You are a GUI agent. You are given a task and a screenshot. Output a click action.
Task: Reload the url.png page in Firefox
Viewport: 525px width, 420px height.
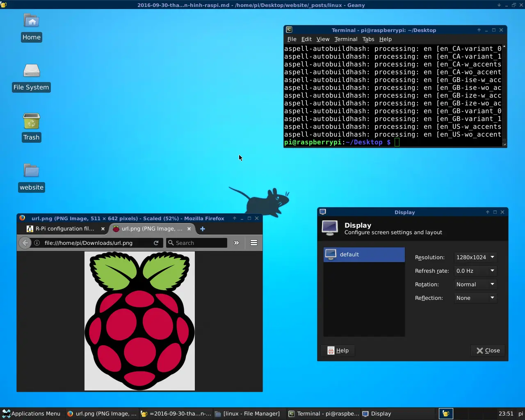(x=156, y=243)
